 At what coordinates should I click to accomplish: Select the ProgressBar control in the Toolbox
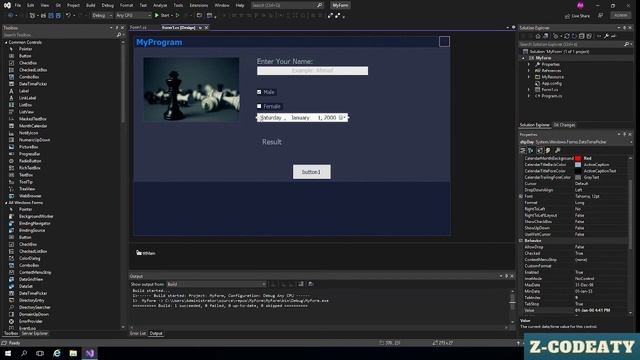[x=29, y=154]
